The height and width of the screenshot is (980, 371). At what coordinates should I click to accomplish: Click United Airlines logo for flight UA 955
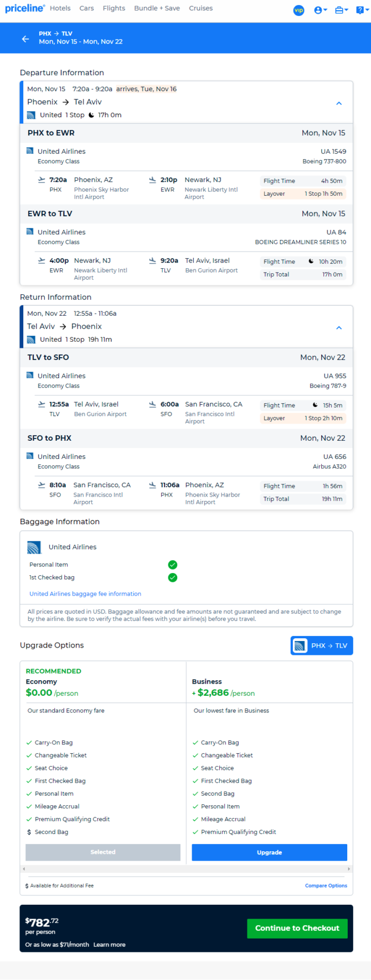point(30,376)
